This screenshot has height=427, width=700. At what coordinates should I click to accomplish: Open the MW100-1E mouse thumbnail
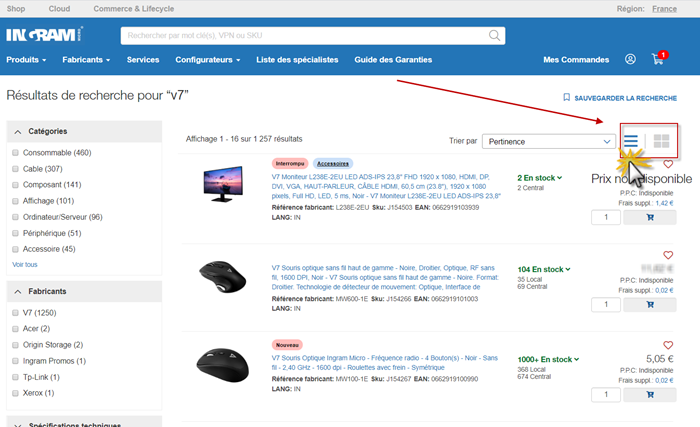223,365
